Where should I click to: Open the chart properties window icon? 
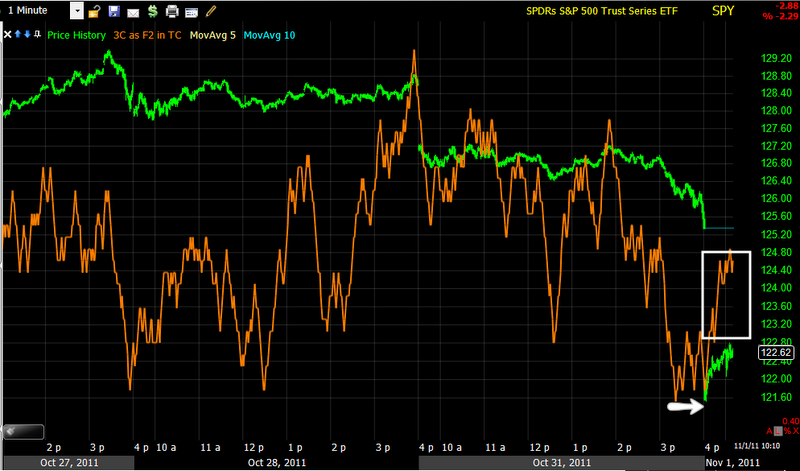tap(191, 12)
